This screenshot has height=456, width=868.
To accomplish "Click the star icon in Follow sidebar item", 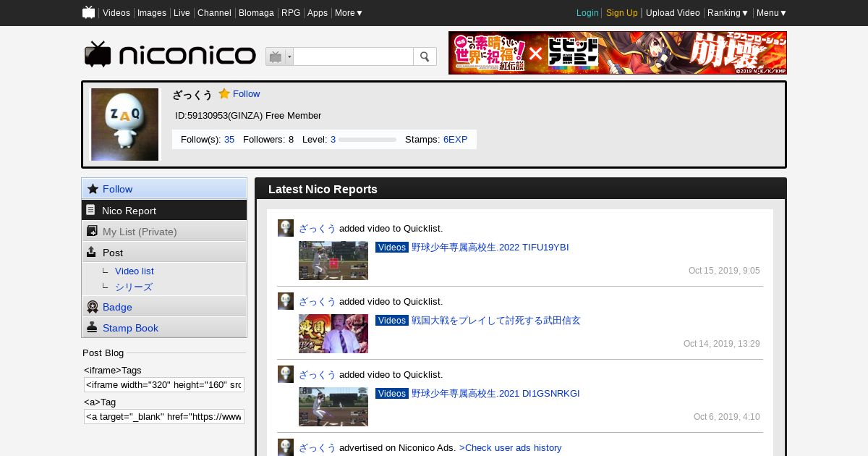I will tap(93, 189).
